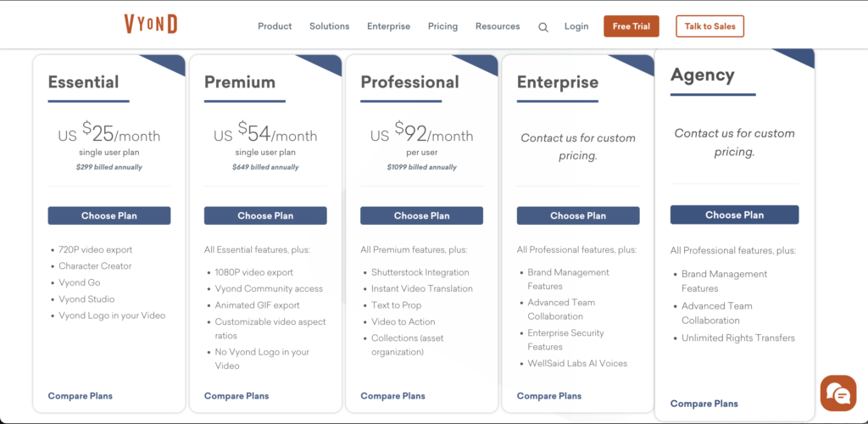Open the Product menu
The image size is (868, 424).
coord(275,26)
